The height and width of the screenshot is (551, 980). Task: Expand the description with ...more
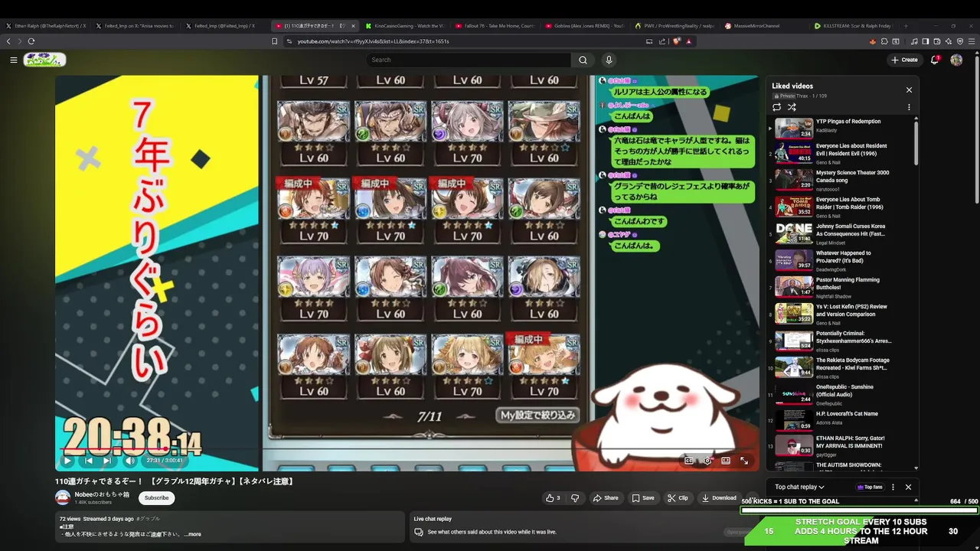click(x=193, y=534)
